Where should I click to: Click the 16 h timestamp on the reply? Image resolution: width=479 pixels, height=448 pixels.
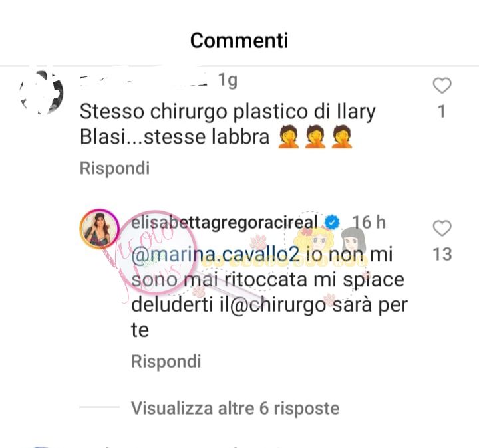coord(369,222)
